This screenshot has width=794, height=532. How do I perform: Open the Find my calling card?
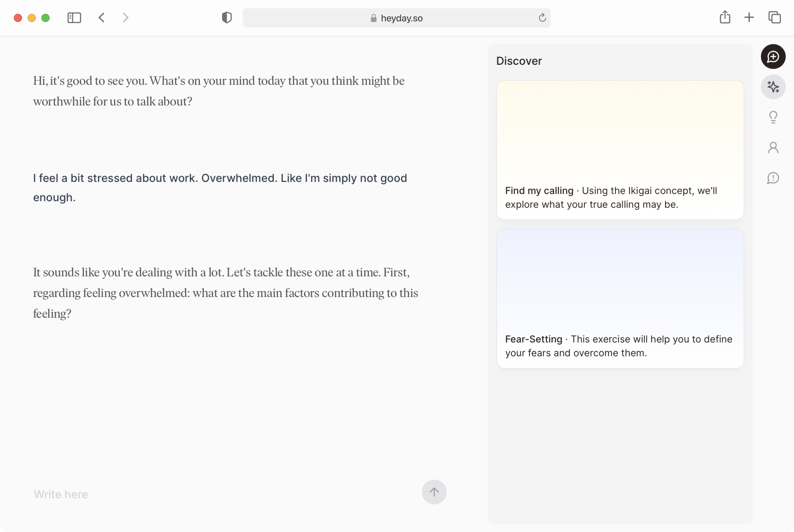pos(620,150)
